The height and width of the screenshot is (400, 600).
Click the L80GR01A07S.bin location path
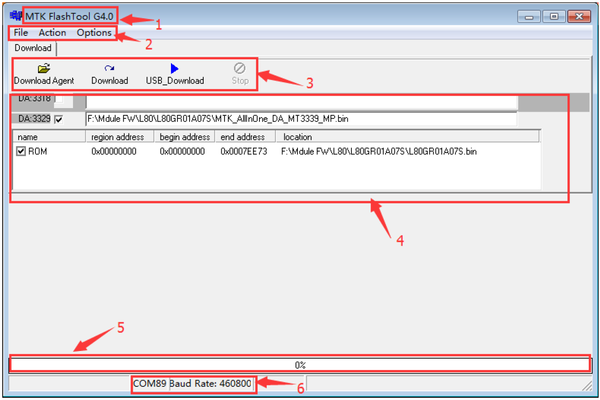click(x=379, y=152)
